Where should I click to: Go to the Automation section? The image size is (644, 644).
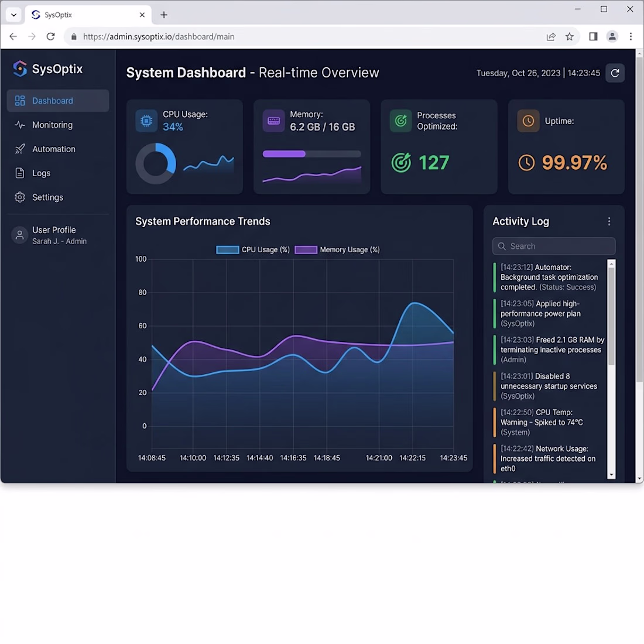pos(53,149)
